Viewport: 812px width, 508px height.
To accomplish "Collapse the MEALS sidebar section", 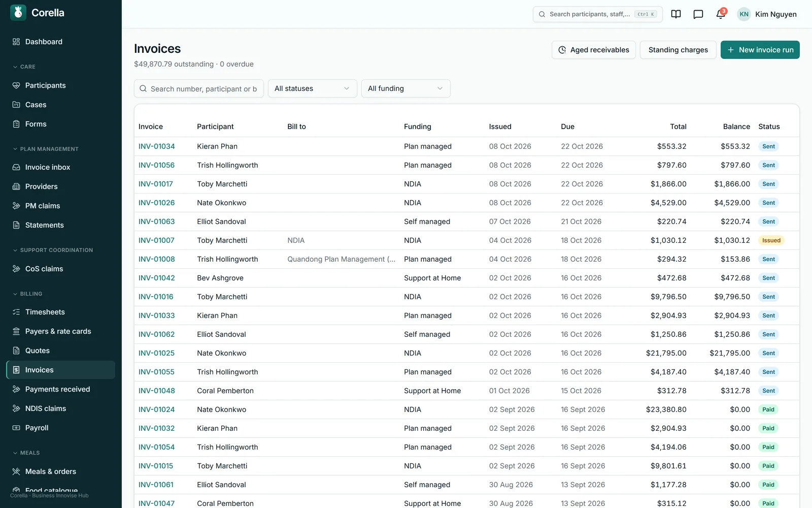I will tap(26, 453).
